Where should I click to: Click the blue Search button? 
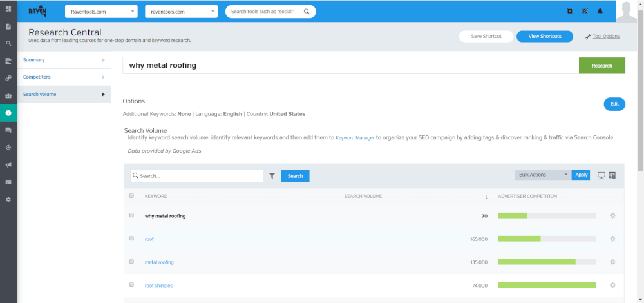pyautogui.click(x=295, y=176)
